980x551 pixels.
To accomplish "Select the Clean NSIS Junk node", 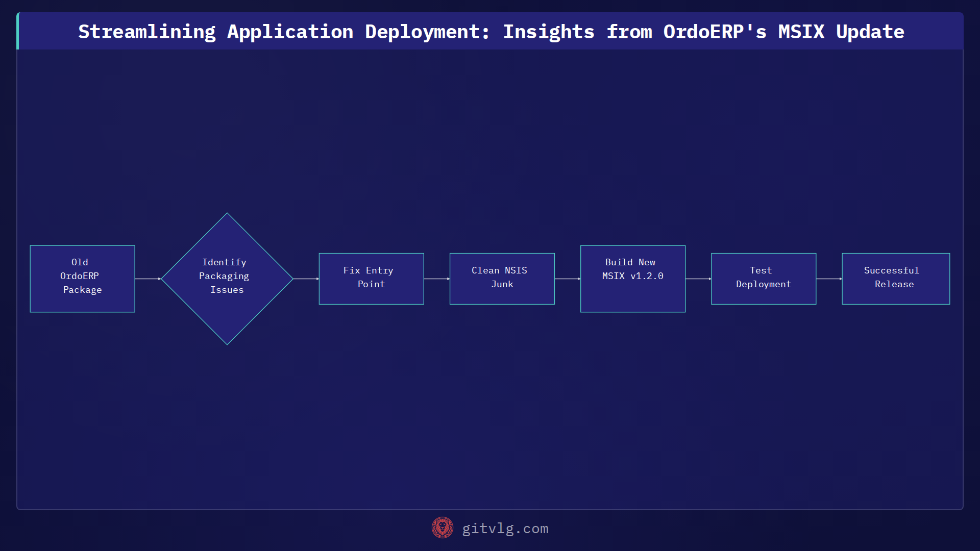I will pyautogui.click(x=502, y=279).
